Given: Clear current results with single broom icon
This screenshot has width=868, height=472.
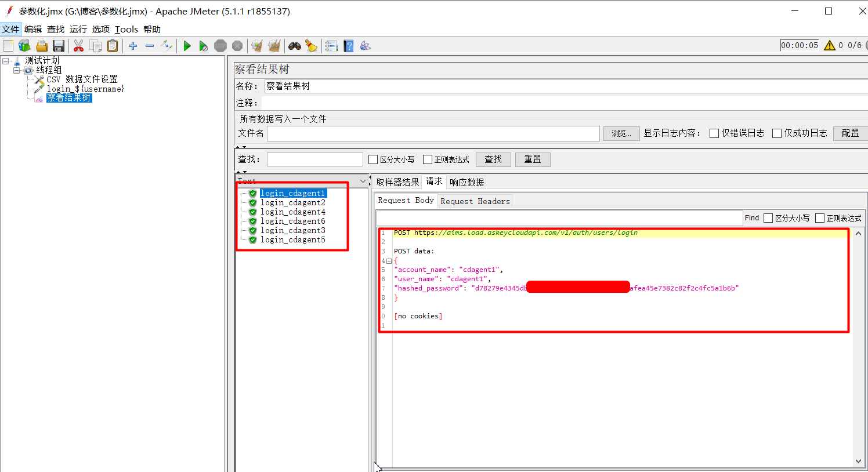Looking at the screenshot, I should [x=257, y=46].
